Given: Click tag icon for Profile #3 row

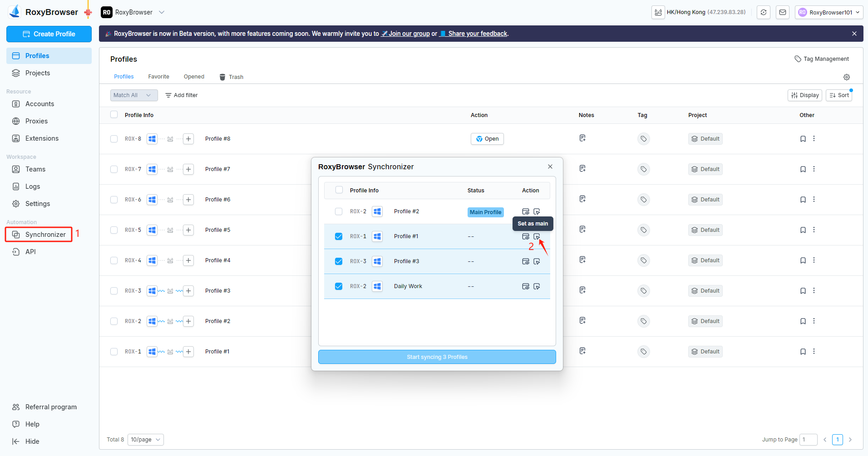Looking at the screenshot, I should pyautogui.click(x=643, y=291).
